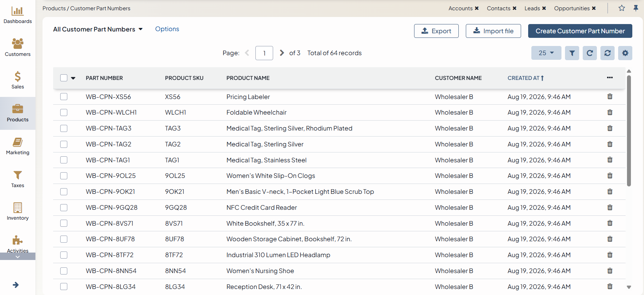Select the WB-CPN-9OL25 row checkbox

point(64,176)
